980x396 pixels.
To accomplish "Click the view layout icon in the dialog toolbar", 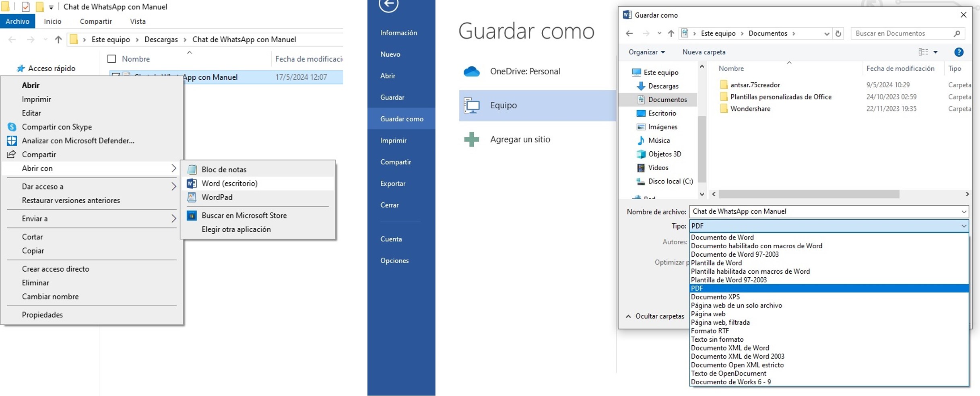I will (x=923, y=52).
